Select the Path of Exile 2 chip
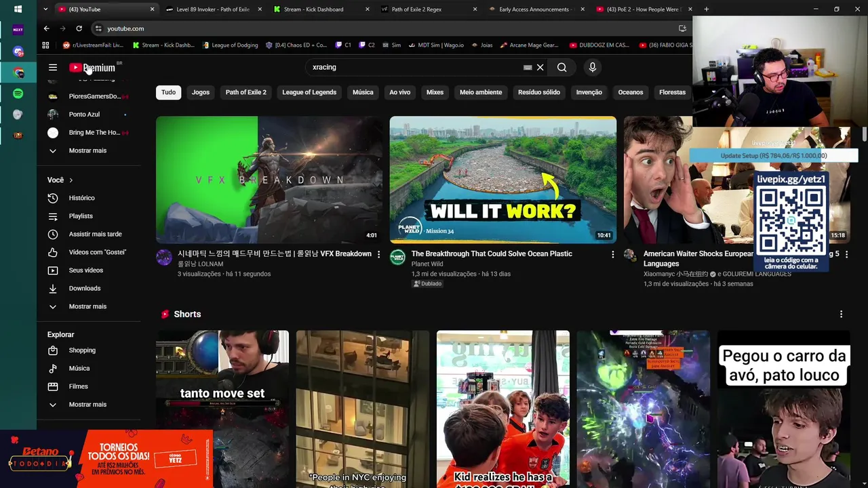This screenshot has width=868, height=488. tap(245, 92)
